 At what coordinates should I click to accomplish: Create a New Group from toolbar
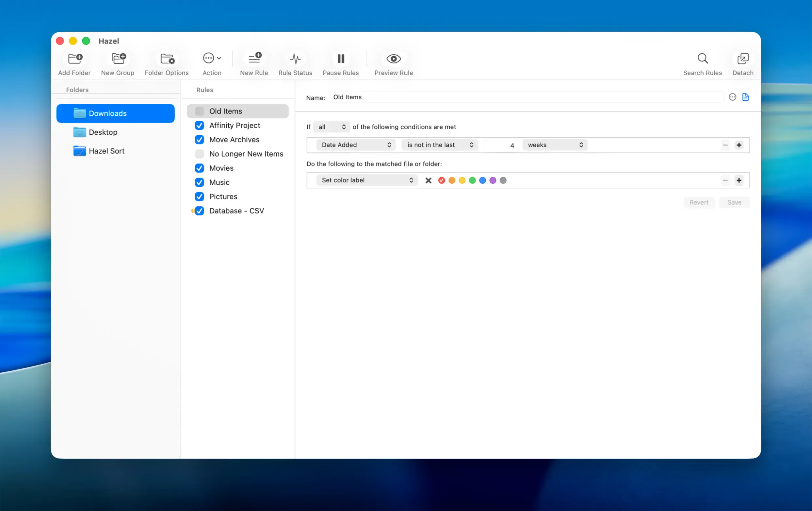click(x=118, y=59)
